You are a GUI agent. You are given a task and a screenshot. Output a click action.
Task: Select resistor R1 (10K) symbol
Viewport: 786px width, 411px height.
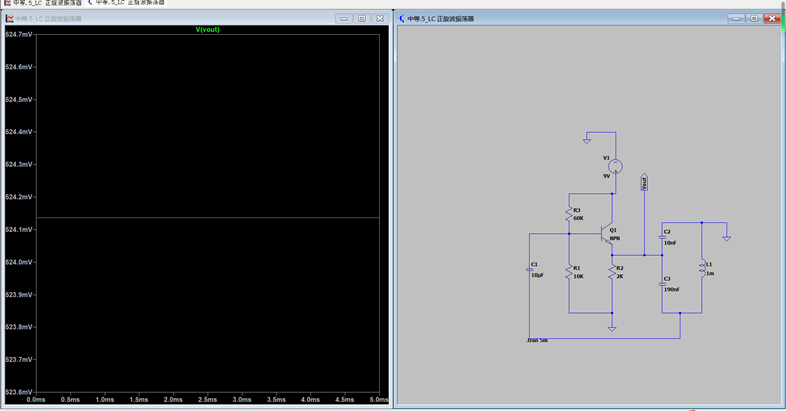[x=569, y=271]
